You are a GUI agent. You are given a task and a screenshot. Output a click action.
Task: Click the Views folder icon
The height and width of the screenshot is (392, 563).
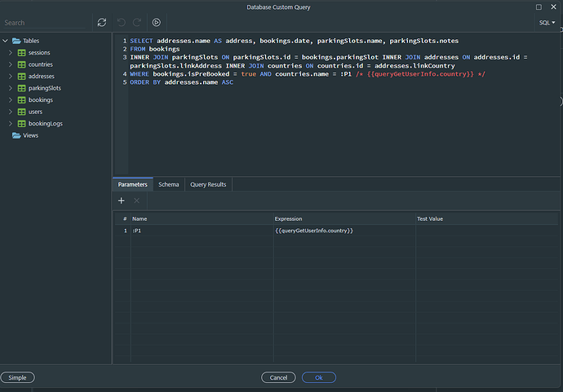16,135
